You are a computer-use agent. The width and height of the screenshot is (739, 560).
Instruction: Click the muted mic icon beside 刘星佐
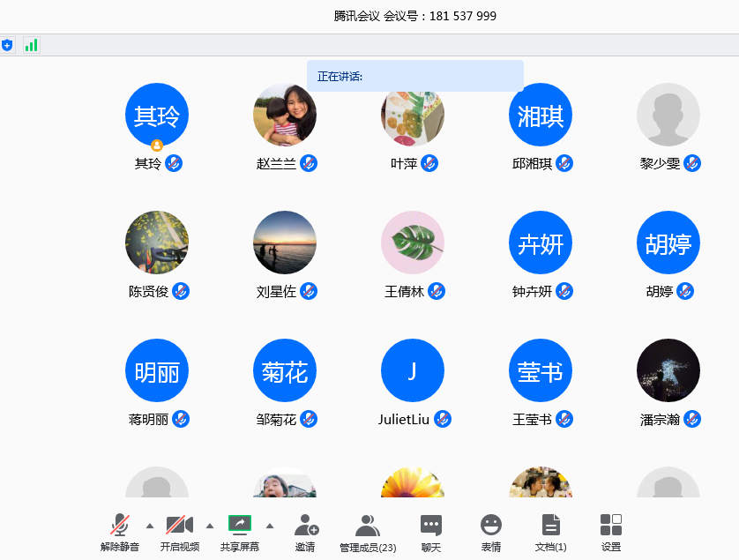[x=309, y=291]
